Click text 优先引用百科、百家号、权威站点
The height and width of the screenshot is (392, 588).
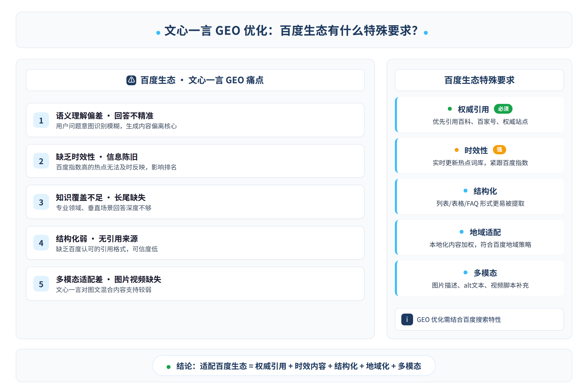click(x=480, y=122)
